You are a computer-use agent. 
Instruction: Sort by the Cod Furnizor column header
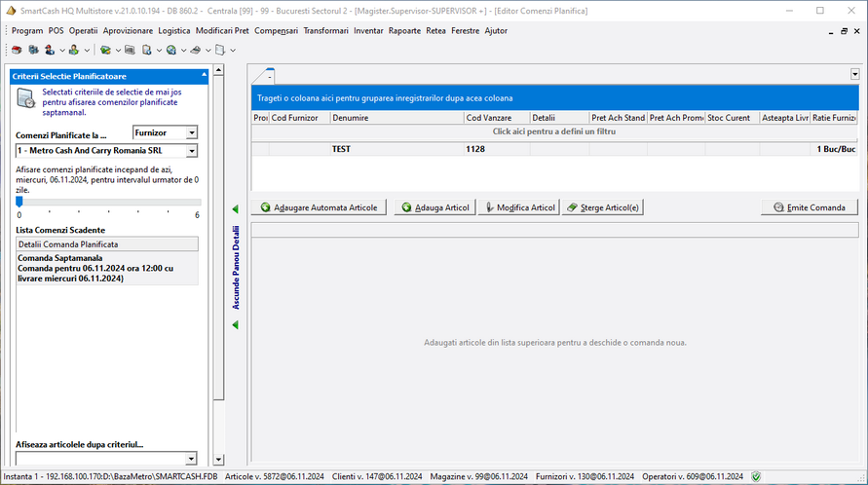click(299, 118)
